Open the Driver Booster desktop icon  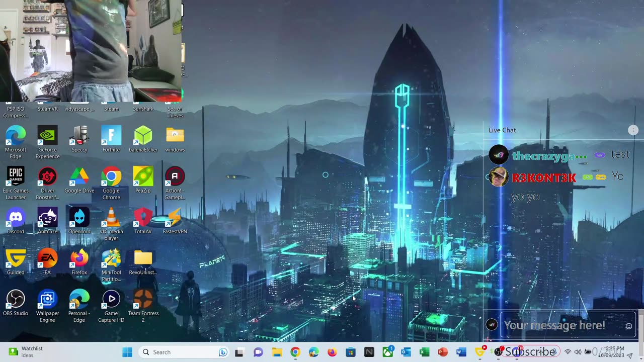tap(47, 184)
